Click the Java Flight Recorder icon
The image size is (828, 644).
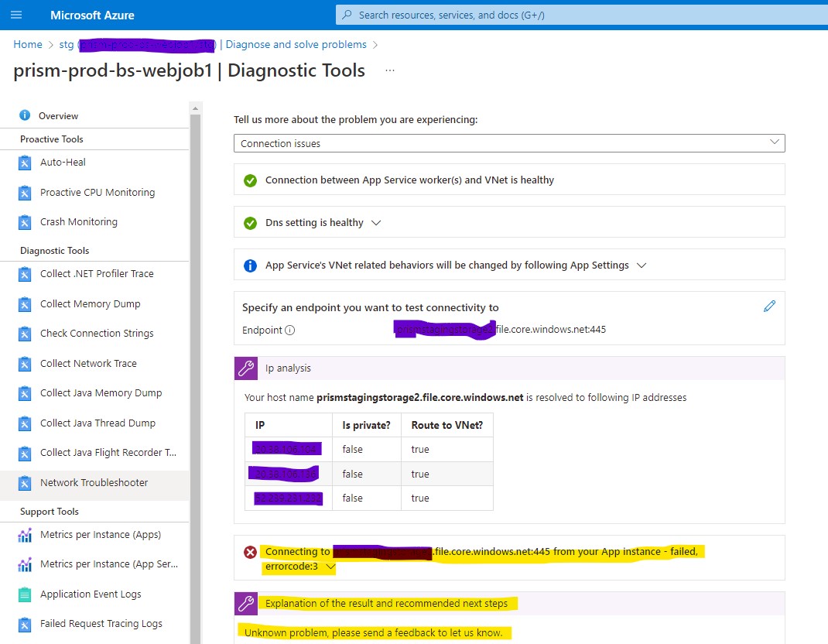pos(24,454)
